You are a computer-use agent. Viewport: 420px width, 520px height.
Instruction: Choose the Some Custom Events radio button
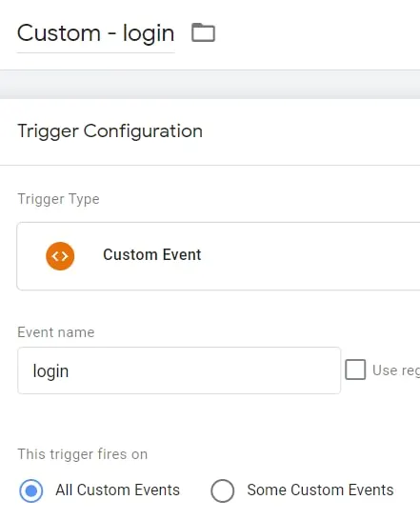click(222, 490)
